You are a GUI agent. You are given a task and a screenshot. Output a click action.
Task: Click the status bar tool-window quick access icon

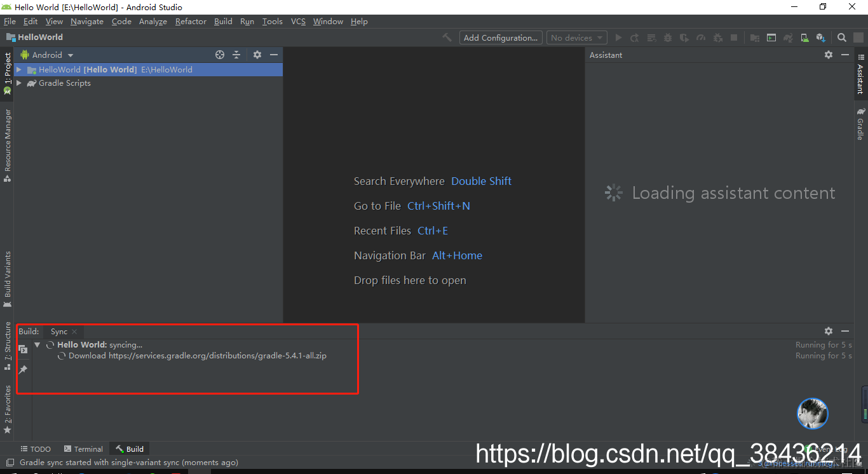10,463
